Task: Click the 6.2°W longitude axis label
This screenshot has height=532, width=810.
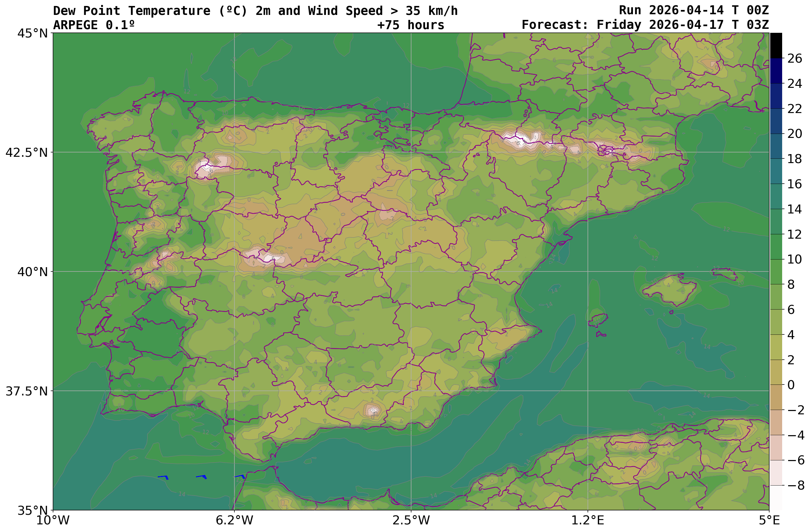Action: 234,520
